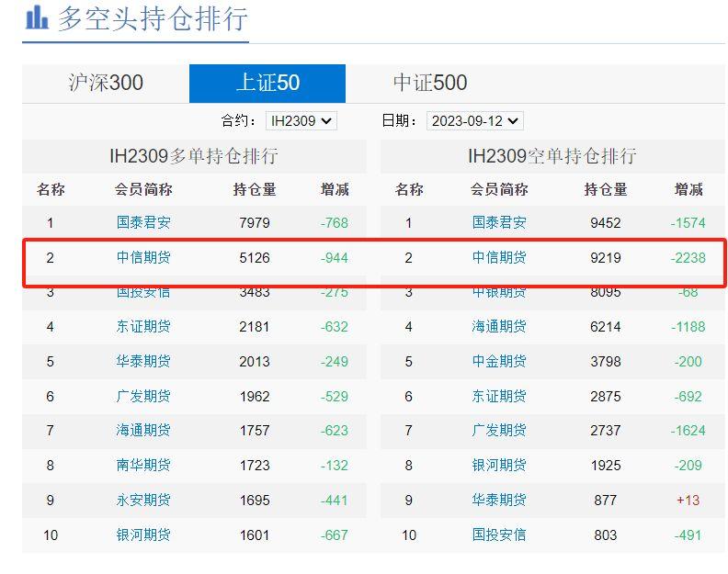Select the long position value 2181
This screenshot has height=574, width=728.
pyautogui.click(x=255, y=327)
